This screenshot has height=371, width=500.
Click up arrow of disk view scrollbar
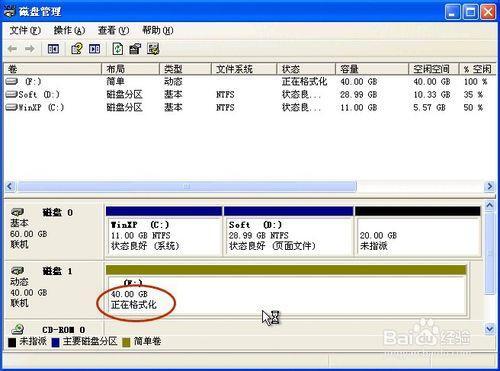pos(489,206)
